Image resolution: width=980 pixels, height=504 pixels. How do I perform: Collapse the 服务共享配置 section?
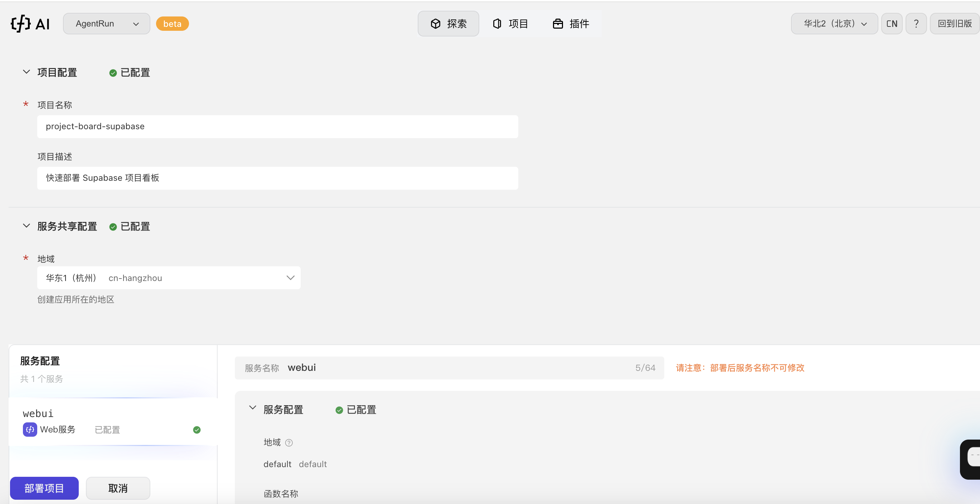[x=26, y=226]
